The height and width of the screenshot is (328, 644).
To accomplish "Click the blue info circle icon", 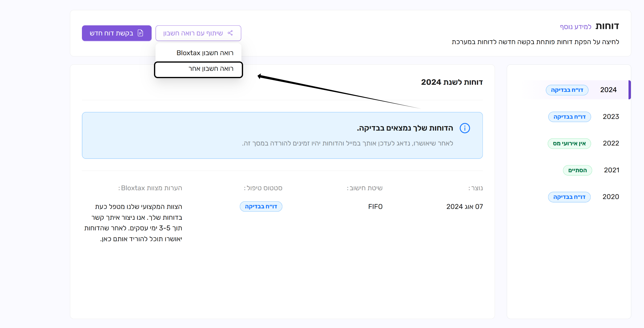I will (465, 128).
